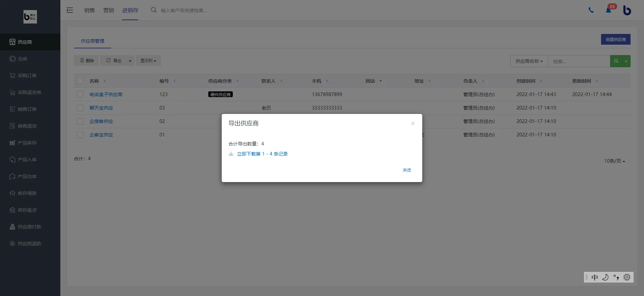Image resolution: width=644 pixels, height=296 pixels.
Task: Check the 企客宝供应 row checkbox
Action: coord(80,135)
